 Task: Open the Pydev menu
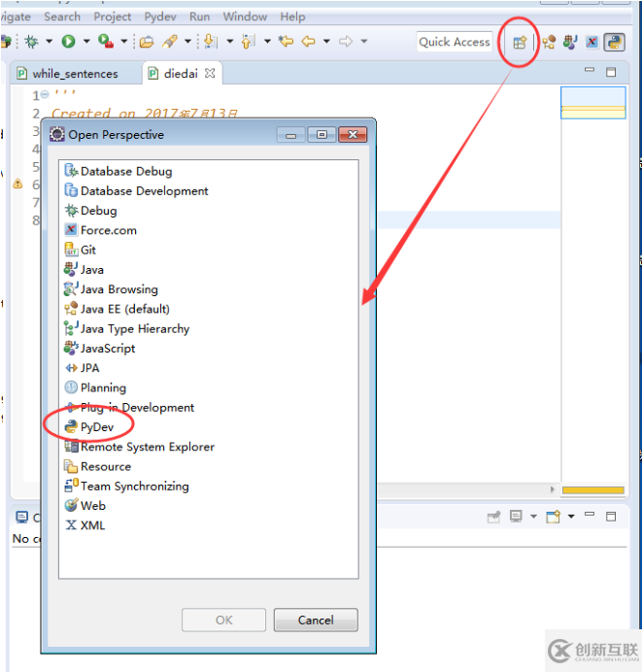point(159,17)
